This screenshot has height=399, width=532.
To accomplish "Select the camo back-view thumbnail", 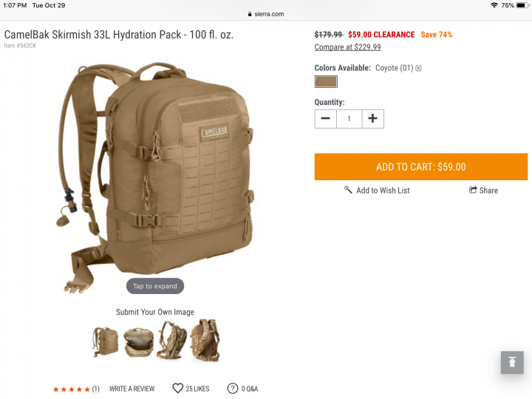I will [x=205, y=340].
